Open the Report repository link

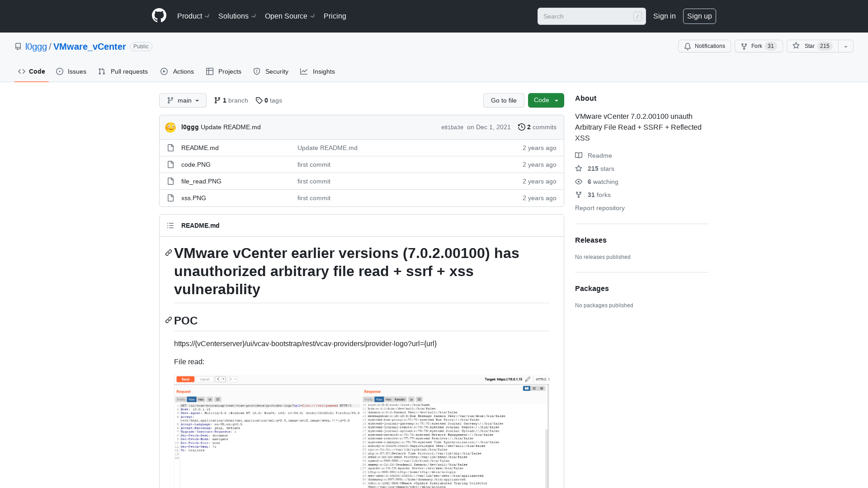tap(600, 208)
